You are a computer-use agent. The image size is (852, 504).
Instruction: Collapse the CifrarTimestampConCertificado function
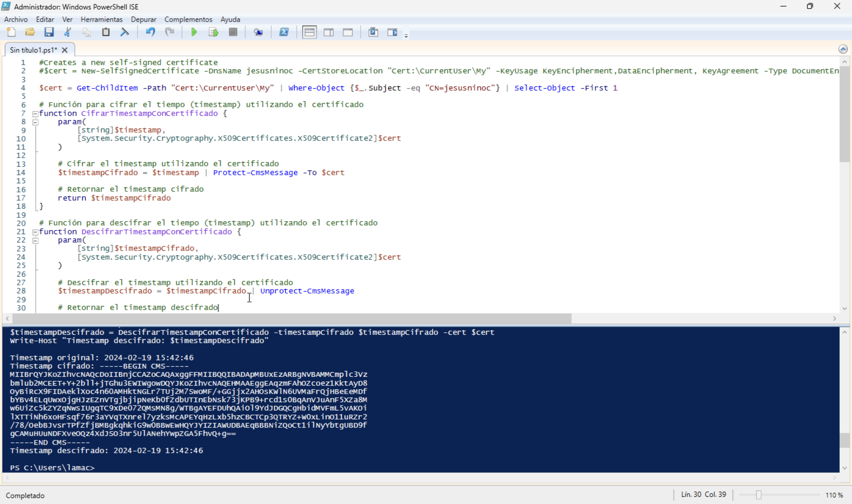coord(35,114)
